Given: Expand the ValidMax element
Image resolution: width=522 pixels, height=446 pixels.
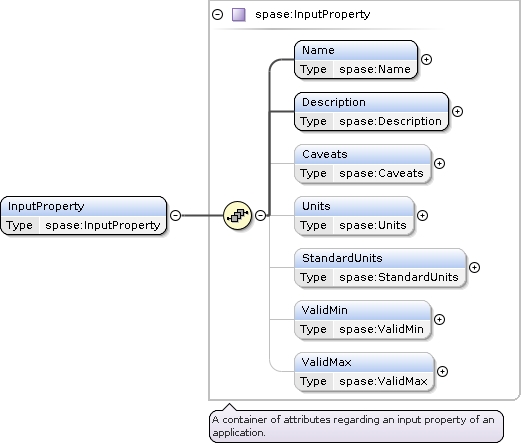Looking at the screenshot, I should tap(442, 371).
